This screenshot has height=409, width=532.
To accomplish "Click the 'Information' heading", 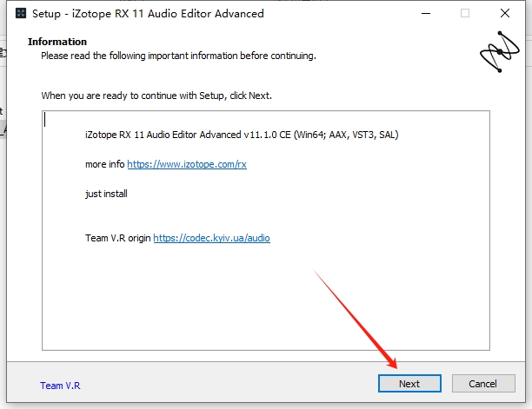I will click(57, 42).
